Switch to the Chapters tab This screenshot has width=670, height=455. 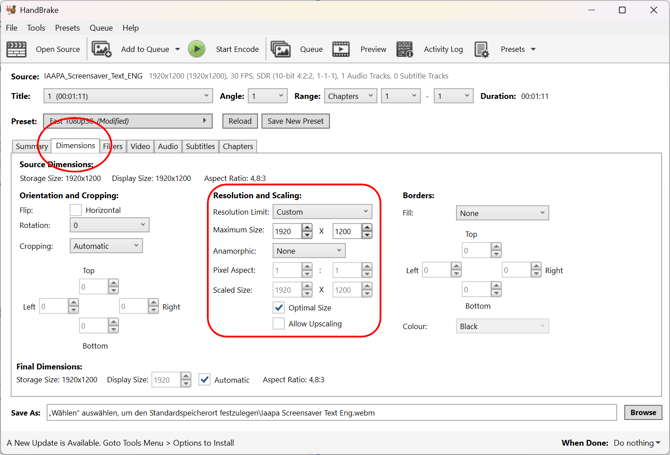click(x=238, y=146)
